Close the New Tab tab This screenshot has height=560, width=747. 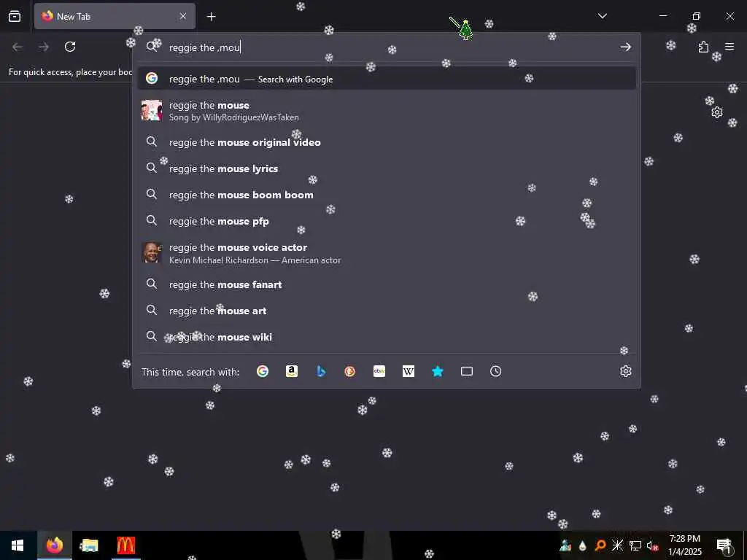(x=183, y=16)
